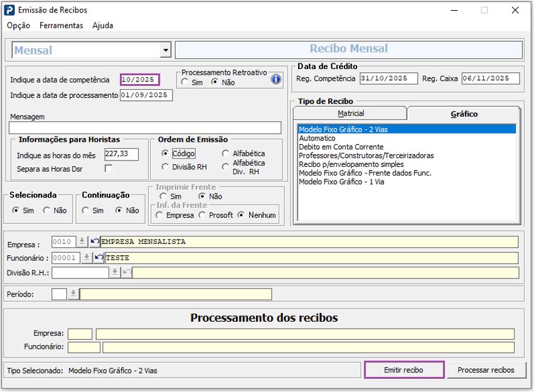Select Debito em Conta Corrente in list
Viewport: 534px width, 392px height.
coord(341,147)
